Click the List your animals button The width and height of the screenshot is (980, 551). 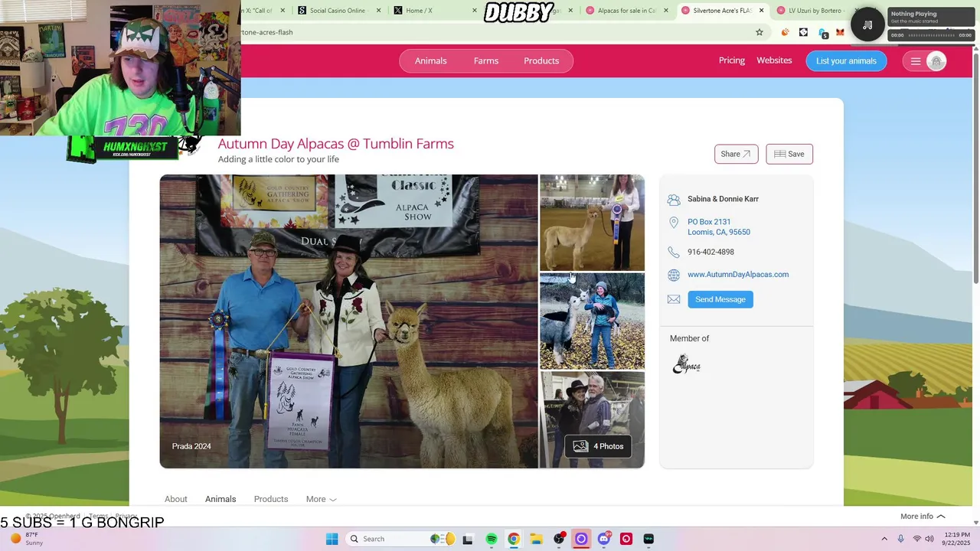click(x=846, y=61)
